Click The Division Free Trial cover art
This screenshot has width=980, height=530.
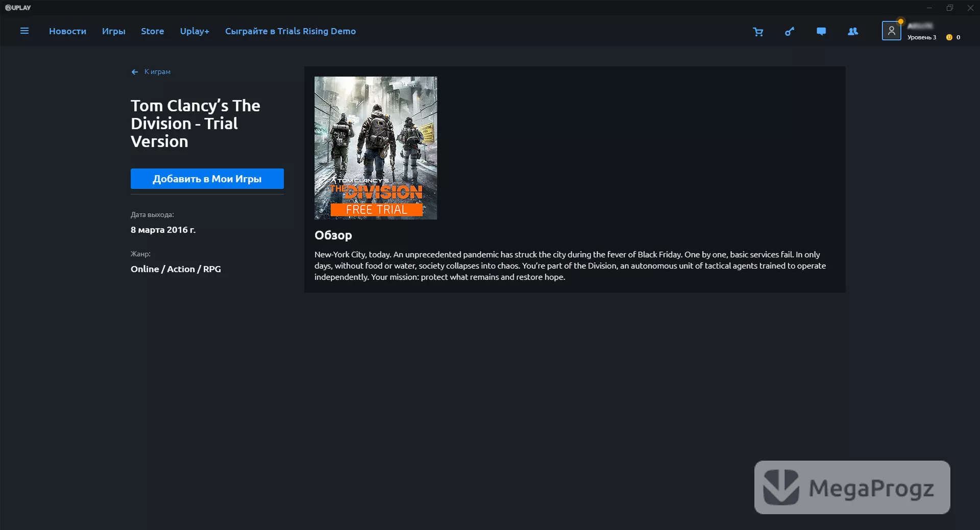pyautogui.click(x=376, y=148)
